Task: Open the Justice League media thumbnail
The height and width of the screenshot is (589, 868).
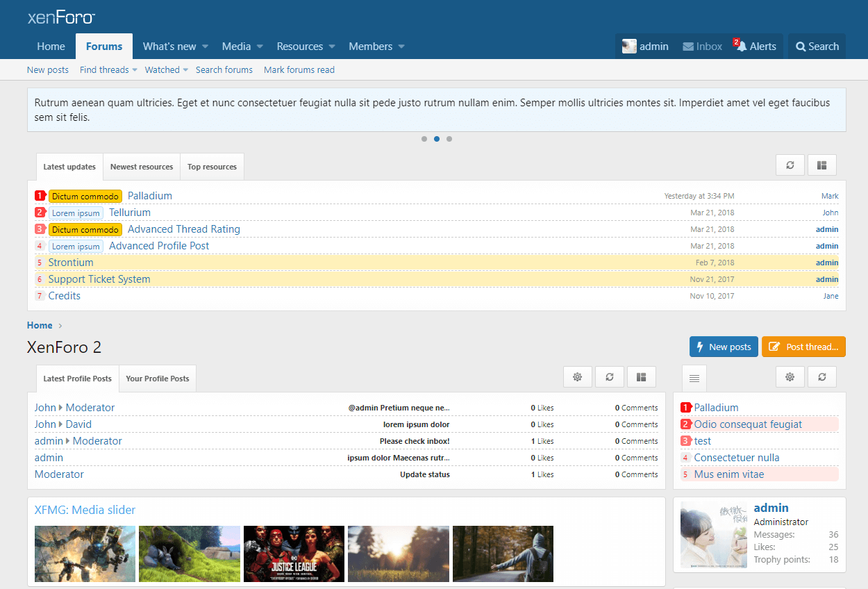Action: (x=294, y=554)
